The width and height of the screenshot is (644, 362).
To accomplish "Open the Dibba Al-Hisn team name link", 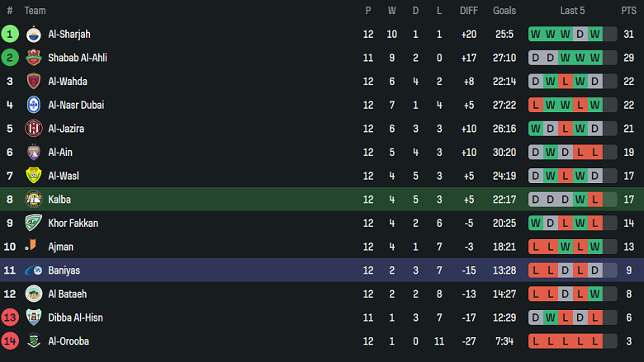I will (x=75, y=317).
